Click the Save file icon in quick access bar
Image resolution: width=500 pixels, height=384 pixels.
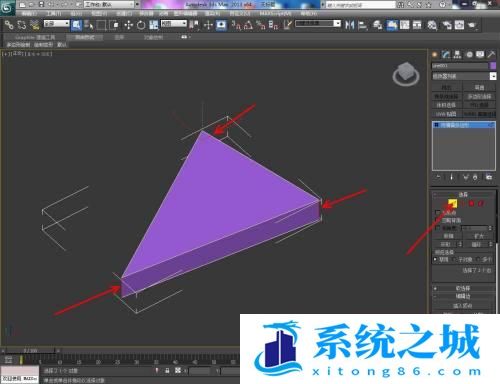click(x=41, y=4)
